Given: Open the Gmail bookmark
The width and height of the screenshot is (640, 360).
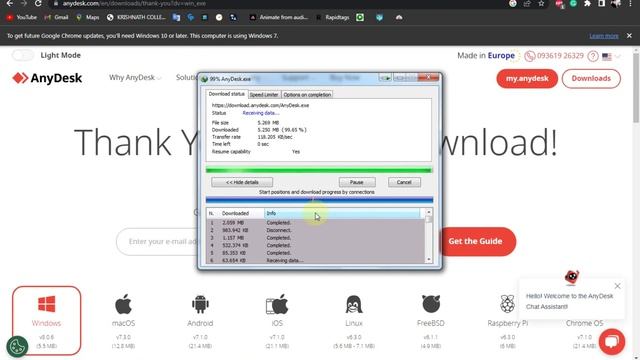Looking at the screenshot, I should (56, 18).
